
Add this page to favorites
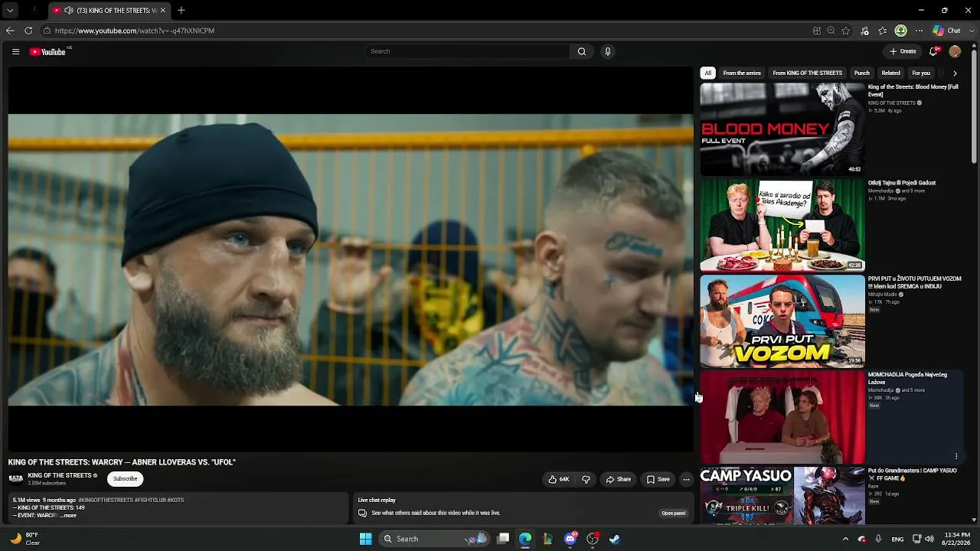click(x=846, y=31)
